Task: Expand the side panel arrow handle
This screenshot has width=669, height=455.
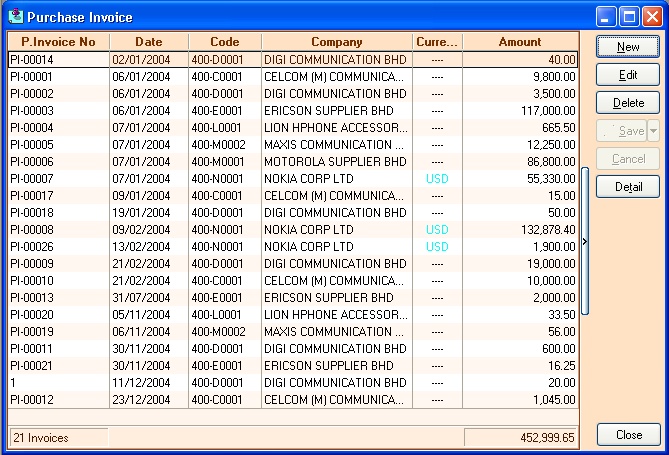Action: (x=585, y=242)
